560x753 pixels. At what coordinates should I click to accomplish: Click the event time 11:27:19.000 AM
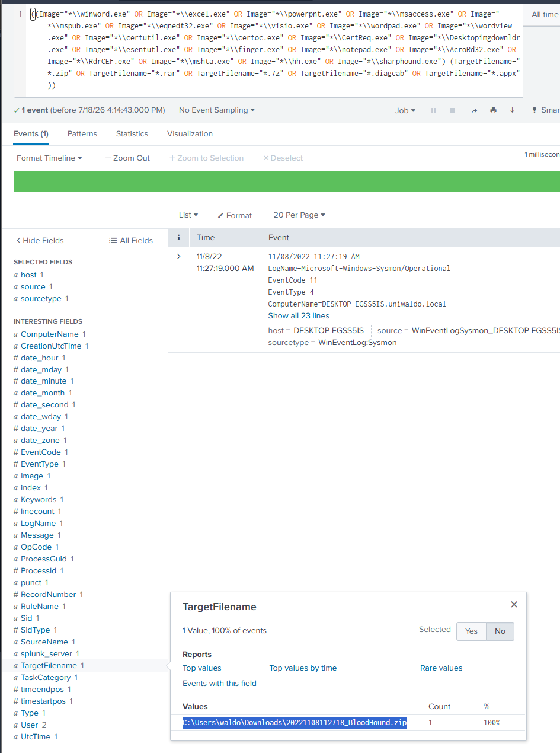pos(225,268)
